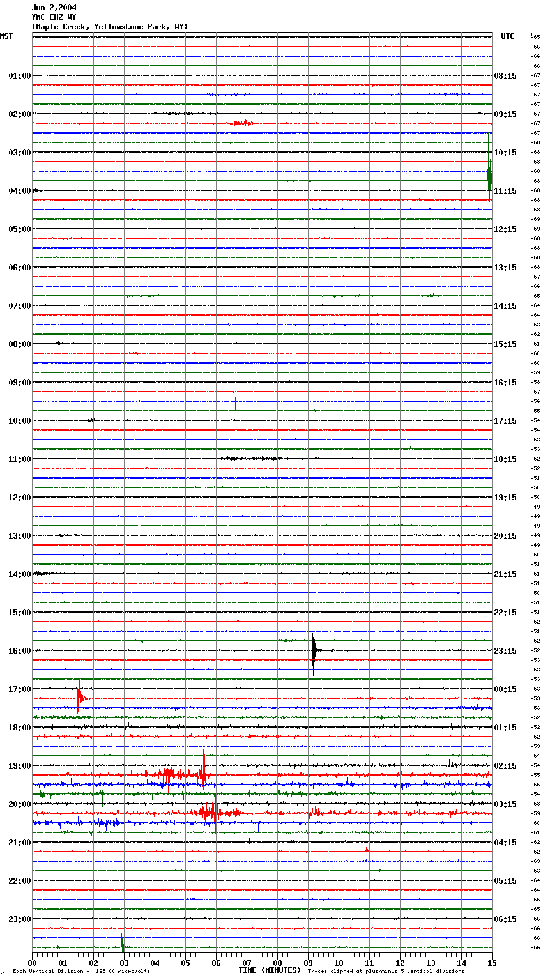Click the 'TIME (MINUTES)' axis title
Viewport: 543px width, 980px height.
tap(270, 970)
